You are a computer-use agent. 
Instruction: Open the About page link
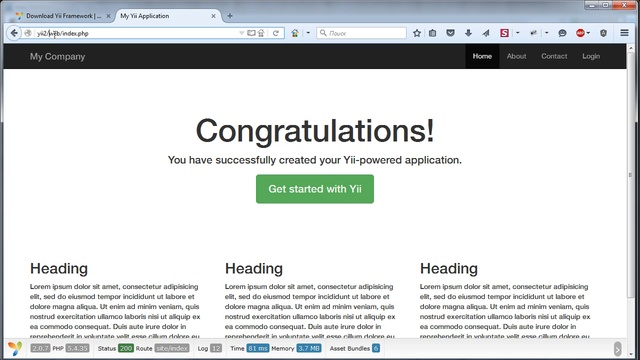point(516,56)
